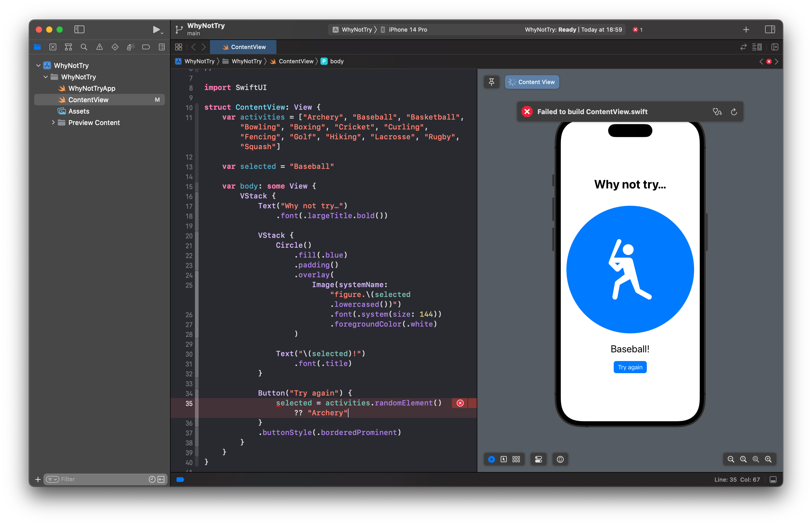
Task: Open the Find navigator magnifier
Action: [84, 47]
